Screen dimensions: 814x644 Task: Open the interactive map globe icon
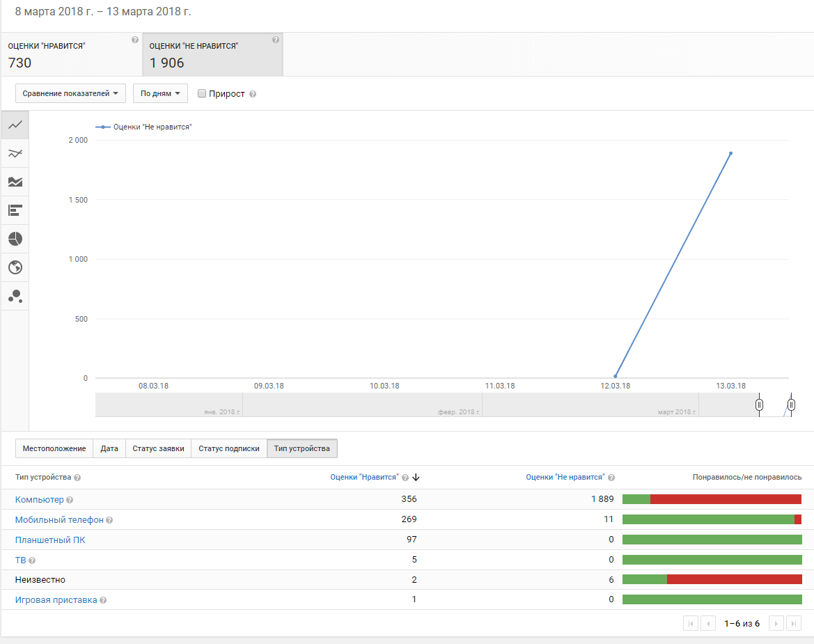[15, 267]
